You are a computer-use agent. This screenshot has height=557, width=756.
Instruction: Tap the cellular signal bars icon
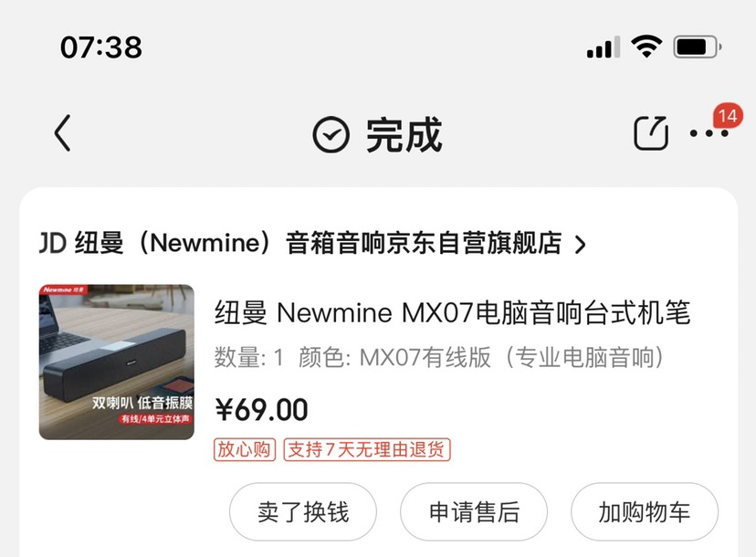point(604,47)
